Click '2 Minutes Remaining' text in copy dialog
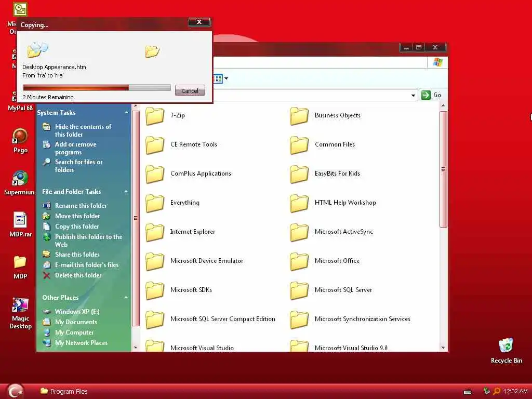The width and height of the screenshot is (532, 399). tap(48, 97)
